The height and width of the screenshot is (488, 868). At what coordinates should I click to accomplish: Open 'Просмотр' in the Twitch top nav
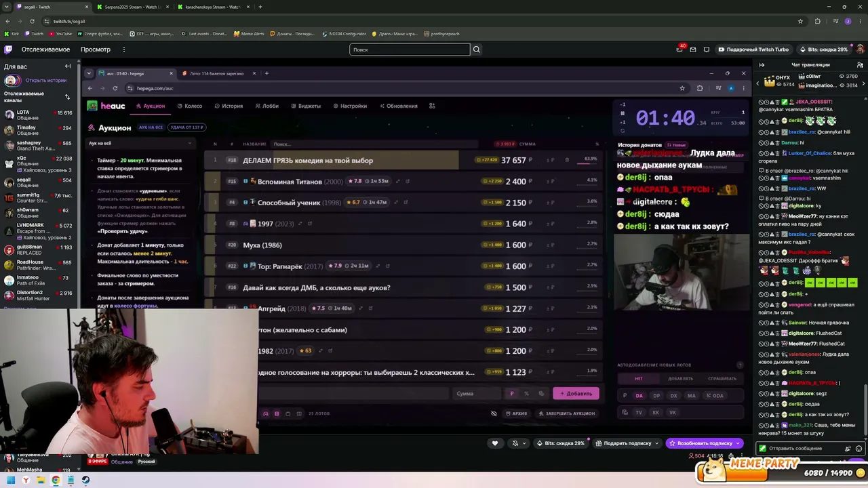tap(96, 49)
